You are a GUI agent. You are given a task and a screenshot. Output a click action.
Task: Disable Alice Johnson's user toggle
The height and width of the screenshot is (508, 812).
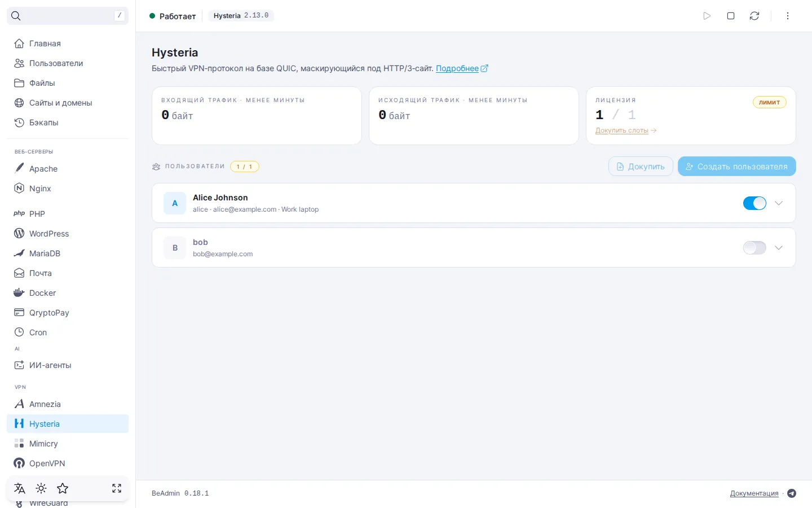coord(754,203)
